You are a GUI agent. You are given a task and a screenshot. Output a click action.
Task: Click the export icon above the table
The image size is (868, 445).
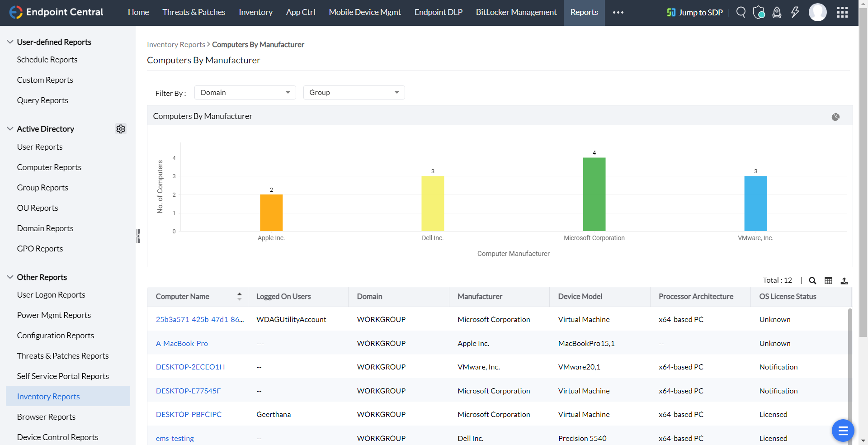tap(844, 280)
